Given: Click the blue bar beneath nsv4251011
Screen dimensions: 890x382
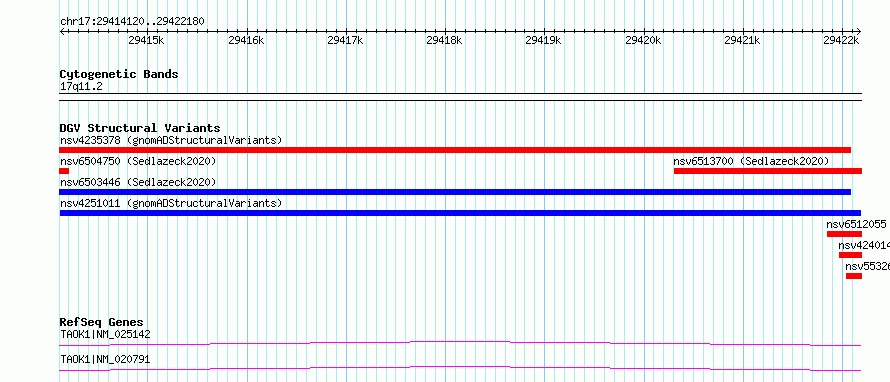Looking at the screenshot, I should pos(460,213).
